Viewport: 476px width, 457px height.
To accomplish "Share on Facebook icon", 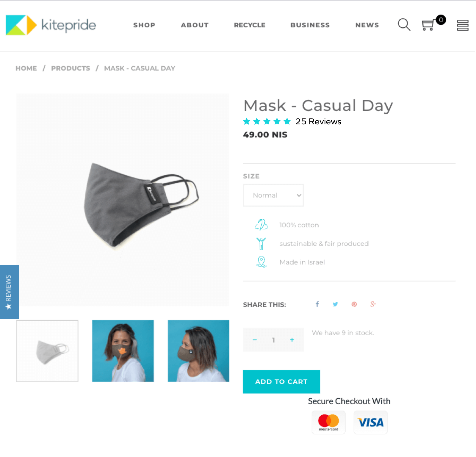I will [x=317, y=304].
